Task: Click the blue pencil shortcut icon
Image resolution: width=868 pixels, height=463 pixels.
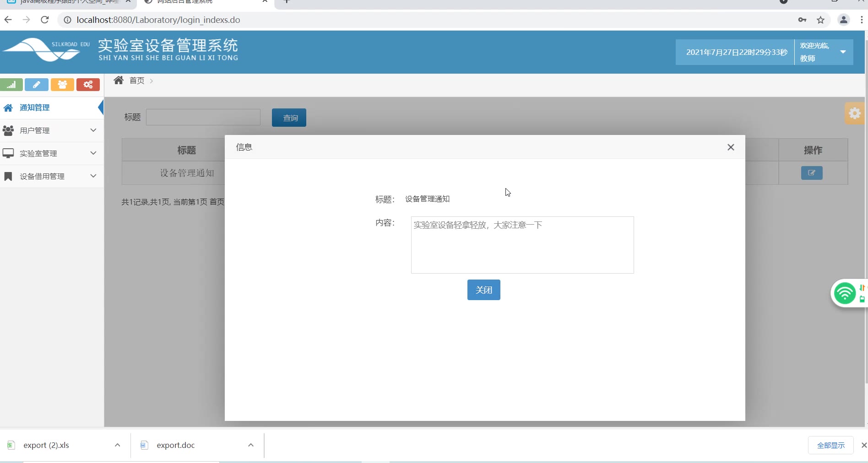Action: coord(37,85)
